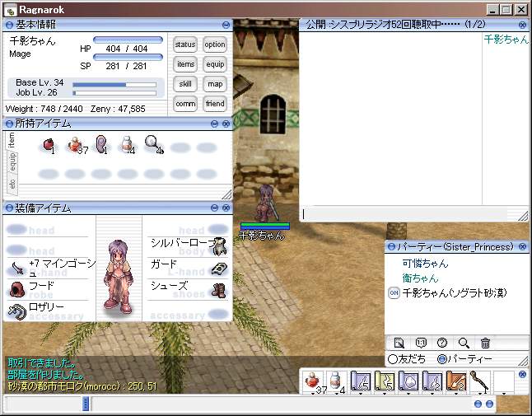Image resolution: width=532 pixels, height=416 pixels.
Task: Select the red apple in inventory
Action: point(49,145)
